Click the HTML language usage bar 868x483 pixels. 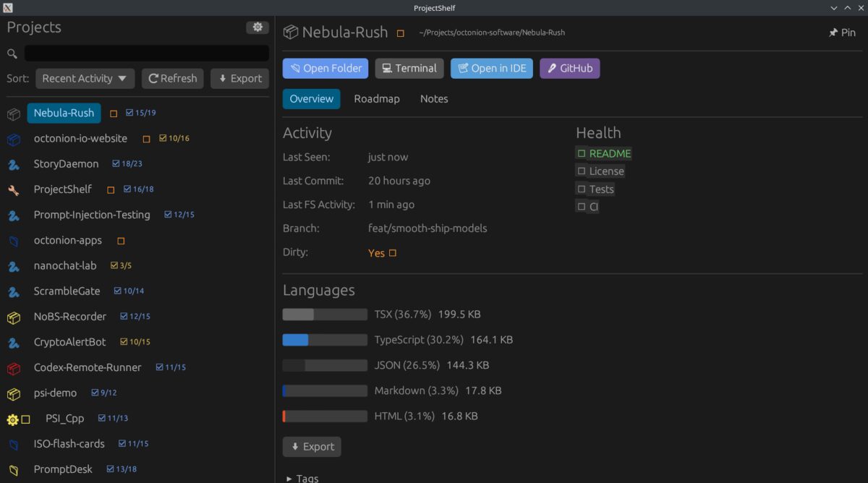pyautogui.click(x=325, y=416)
